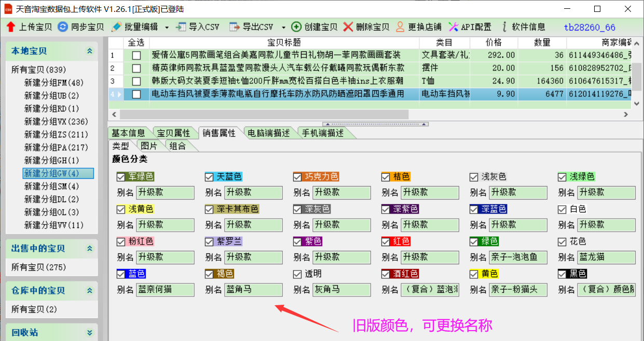This screenshot has width=644, height=341.
Task: Open 批量编辑 batch edit tool icon
Action: [x=116, y=27]
